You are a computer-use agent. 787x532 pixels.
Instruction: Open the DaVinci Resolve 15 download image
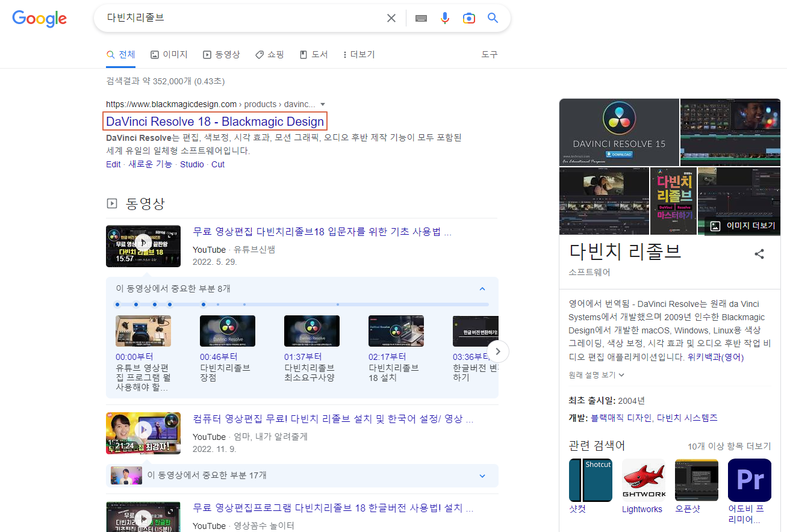pos(619,132)
